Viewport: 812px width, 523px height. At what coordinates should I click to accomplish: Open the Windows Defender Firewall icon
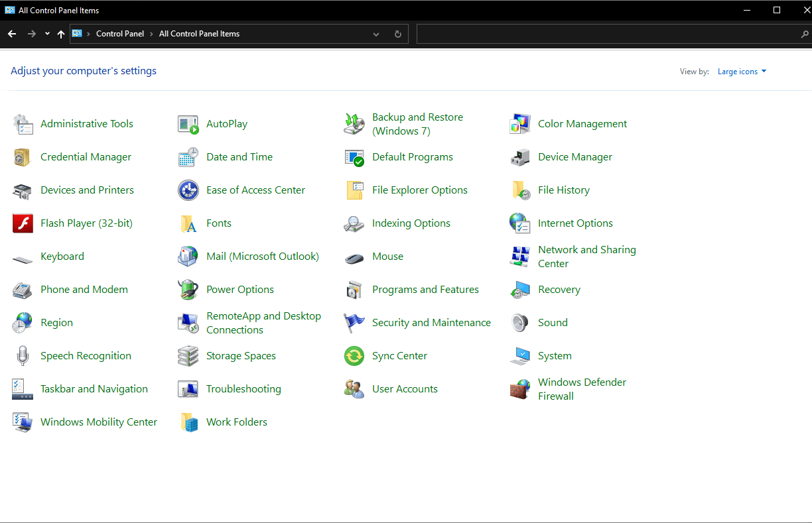(x=520, y=389)
